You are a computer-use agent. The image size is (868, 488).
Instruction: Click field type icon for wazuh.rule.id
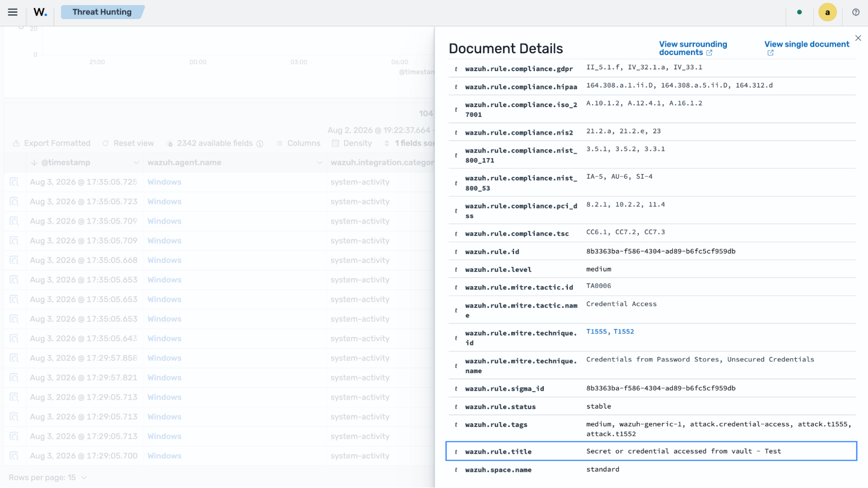click(456, 252)
